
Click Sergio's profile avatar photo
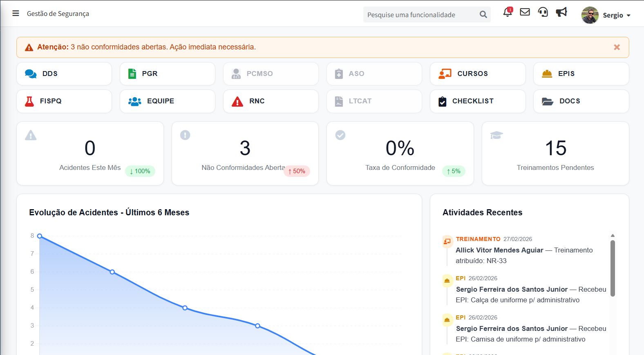(x=590, y=15)
